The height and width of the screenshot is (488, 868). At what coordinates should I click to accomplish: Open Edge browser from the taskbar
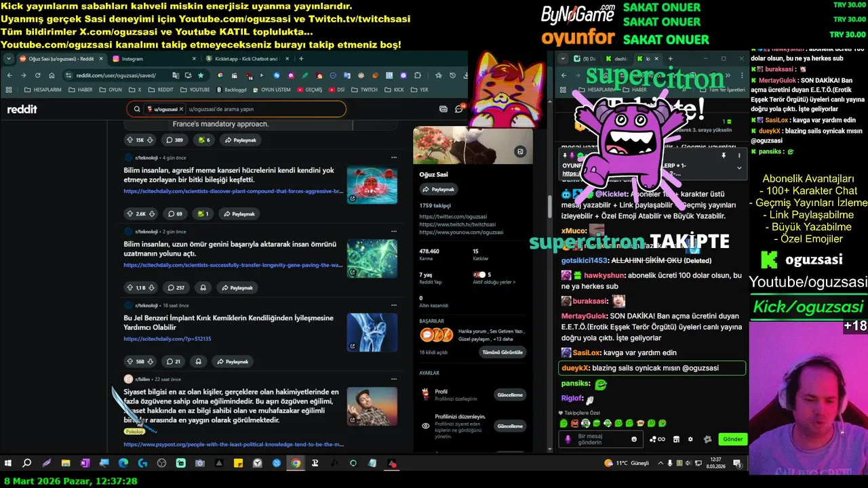coord(123,464)
